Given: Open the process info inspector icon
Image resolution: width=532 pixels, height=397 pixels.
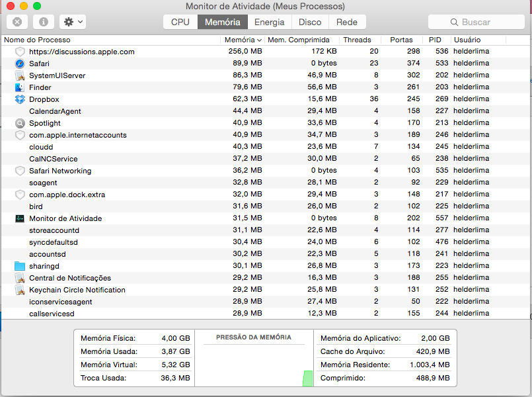Looking at the screenshot, I should point(44,22).
